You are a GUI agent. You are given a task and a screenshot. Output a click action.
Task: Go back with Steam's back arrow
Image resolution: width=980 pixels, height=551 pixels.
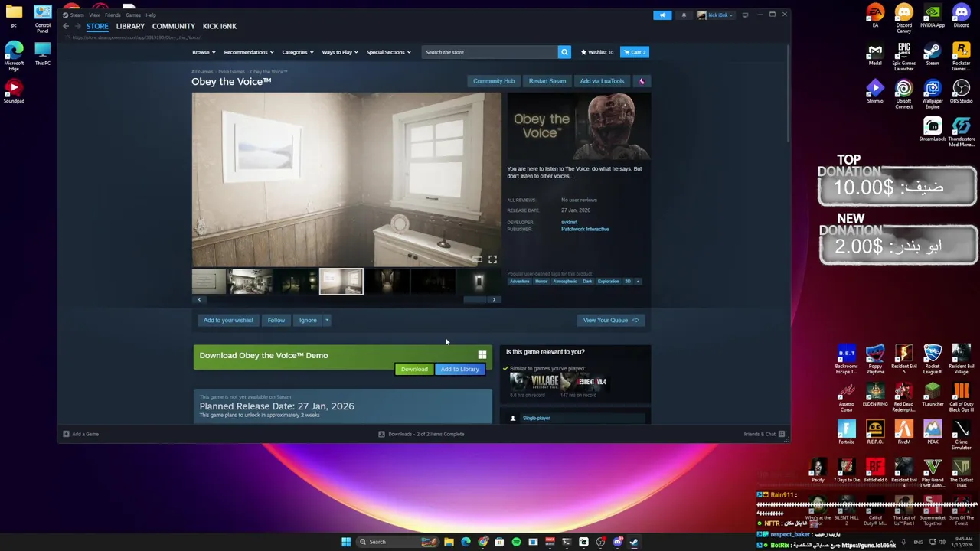point(66,26)
